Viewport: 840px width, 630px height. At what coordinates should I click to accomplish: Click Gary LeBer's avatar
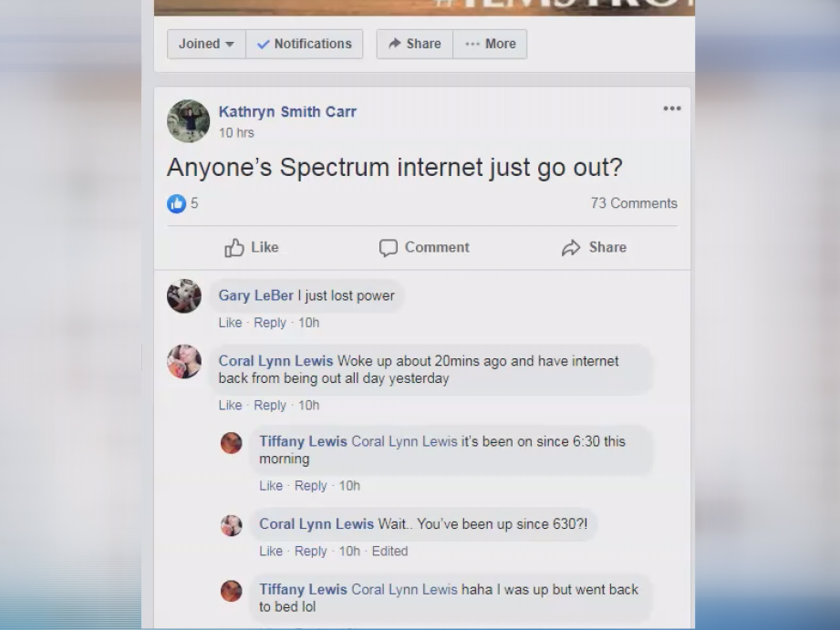[183, 296]
